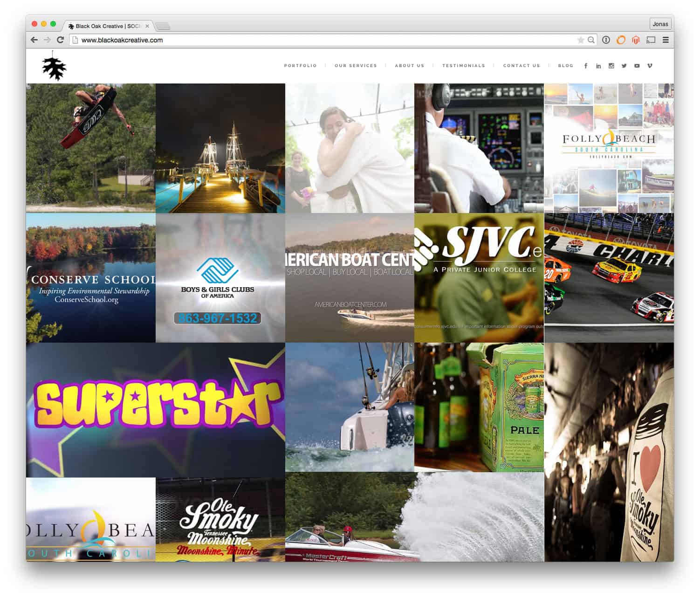Click the Magento extension icon

pyautogui.click(x=636, y=40)
